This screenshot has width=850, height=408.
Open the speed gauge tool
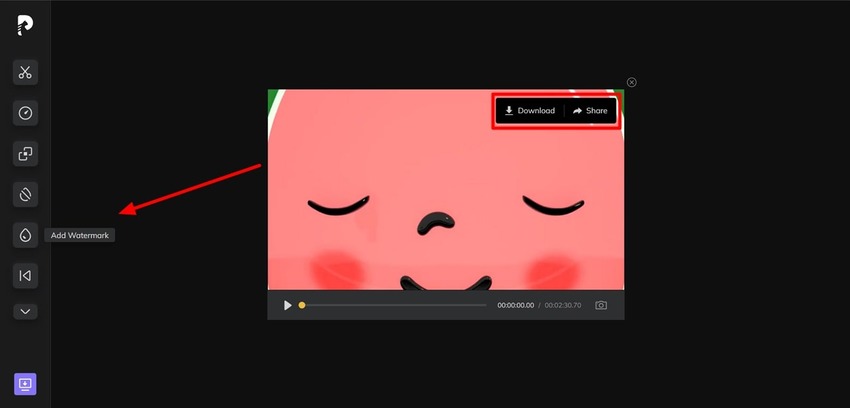click(26, 113)
